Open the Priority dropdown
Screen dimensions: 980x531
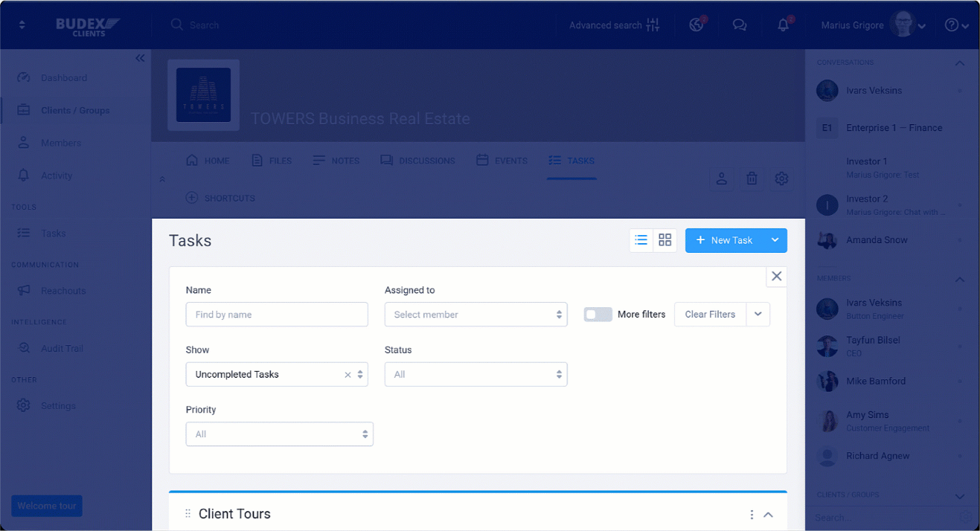(280, 434)
